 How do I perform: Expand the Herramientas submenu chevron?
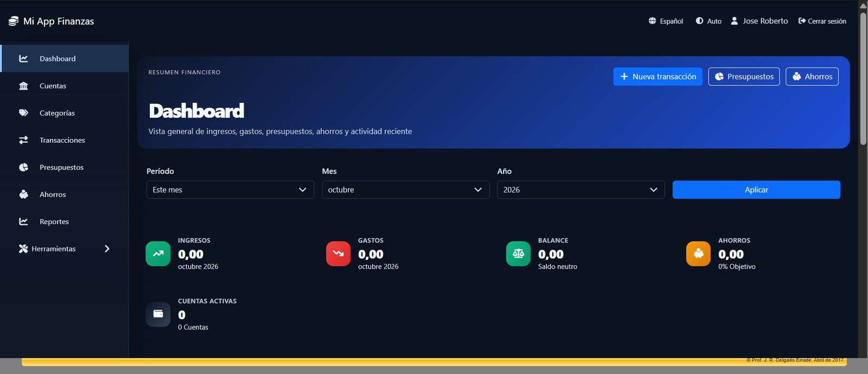pos(107,249)
